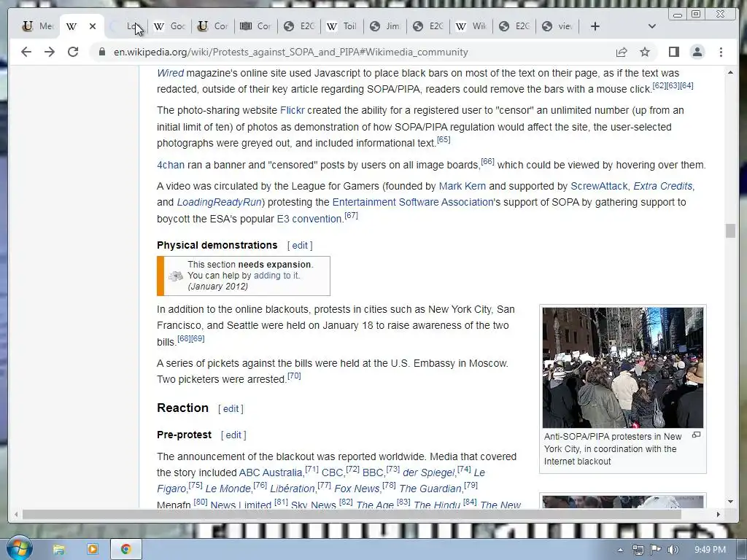Image resolution: width=747 pixels, height=560 pixels.
Task: Switch to the 'Jim' tab
Action: click(385, 26)
